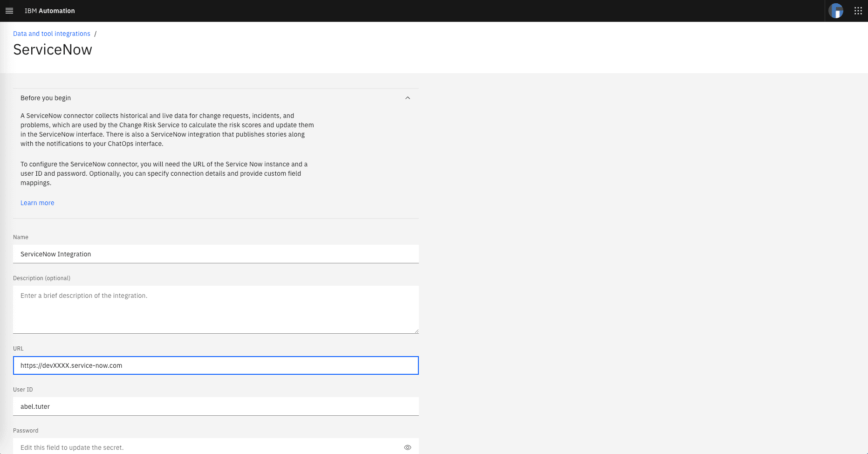This screenshot has height=454, width=868.
Task: Click the user profile avatar
Action: (835, 10)
